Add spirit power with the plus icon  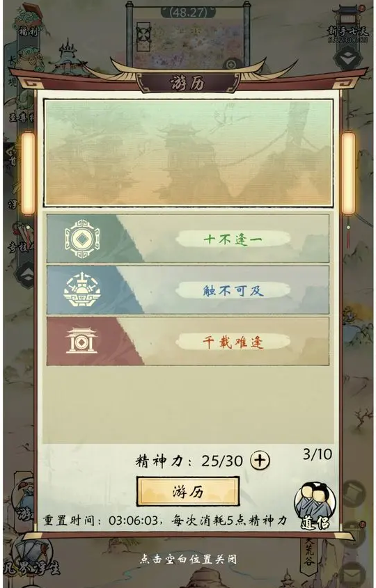click(x=260, y=460)
